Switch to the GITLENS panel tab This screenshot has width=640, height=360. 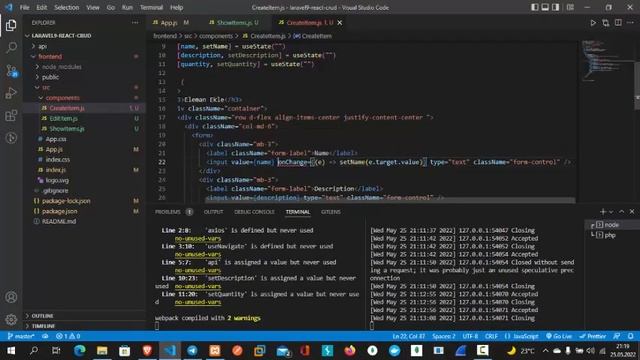[331, 212]
